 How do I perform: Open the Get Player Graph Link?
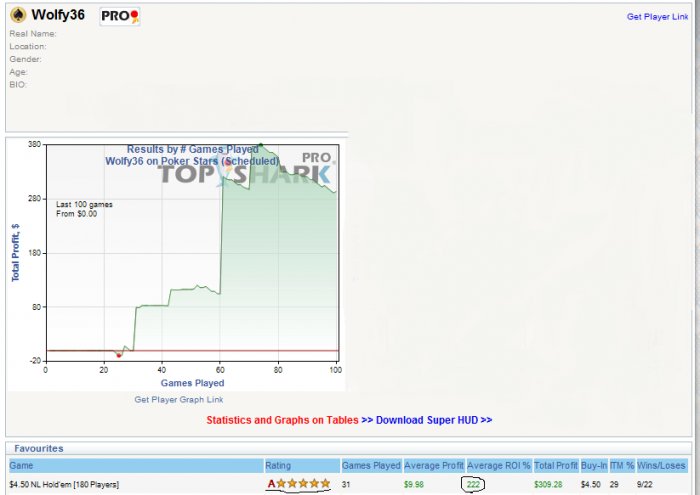tap(179, 399)
